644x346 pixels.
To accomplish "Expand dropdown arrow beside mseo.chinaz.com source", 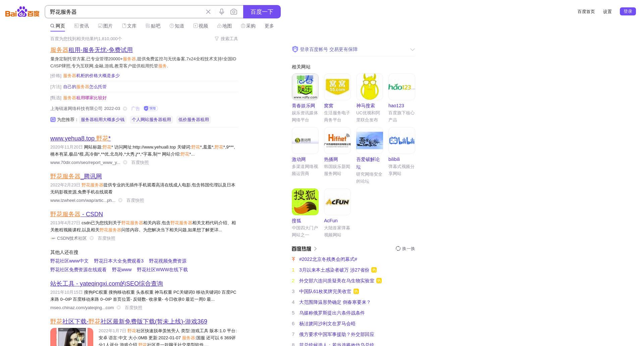I will coord(118,308).
